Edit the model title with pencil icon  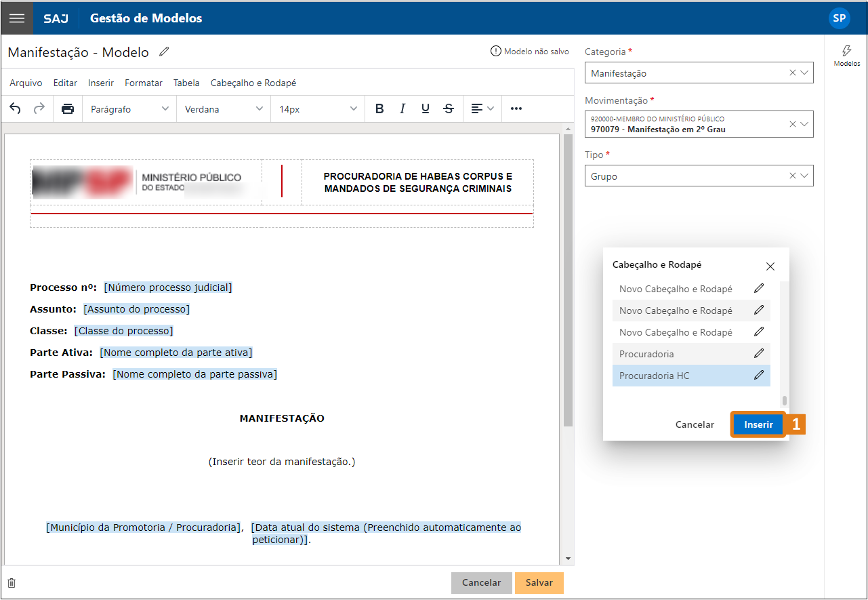164,52
